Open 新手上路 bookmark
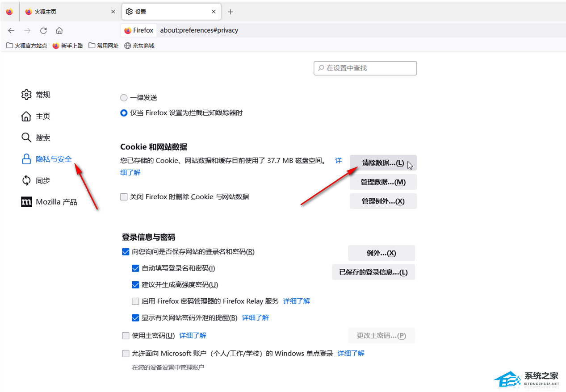 [68, 46]
